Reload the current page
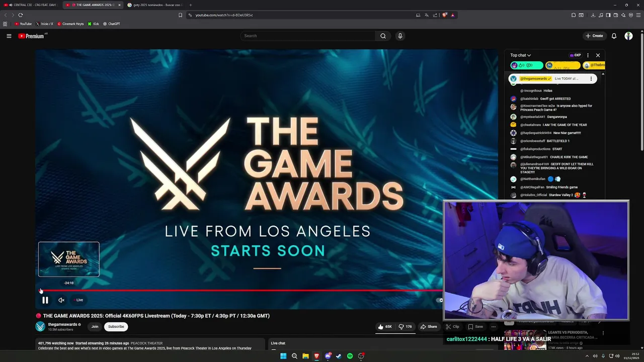This screenshot has height=362, width=644. click(x=21, y=15)
